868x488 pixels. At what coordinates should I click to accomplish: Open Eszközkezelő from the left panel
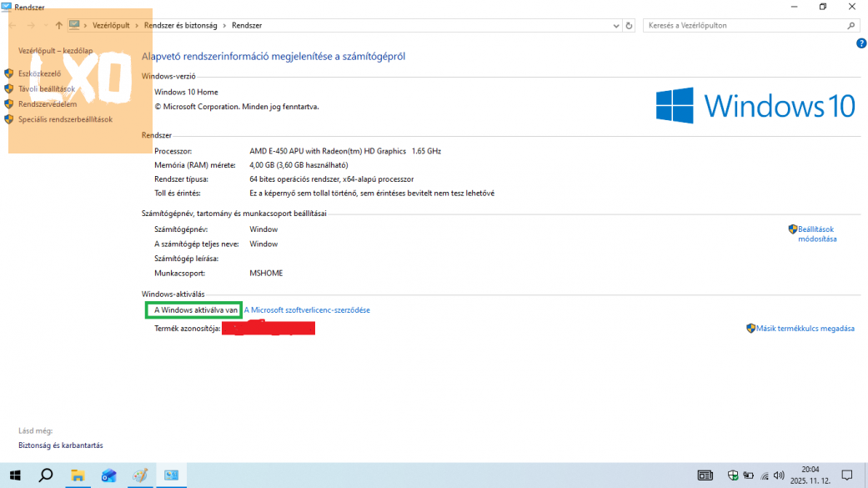click(x=39, y=73)
